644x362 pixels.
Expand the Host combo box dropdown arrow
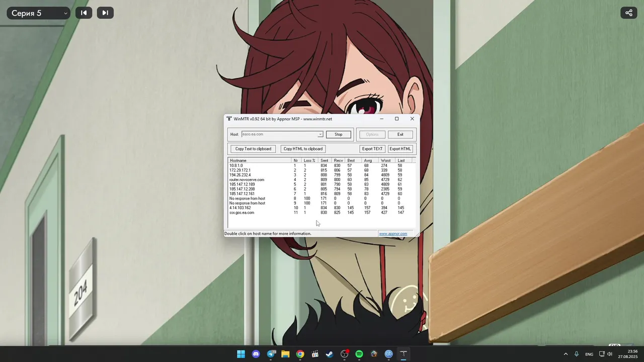pyautogui.click(x=320, y=134)
